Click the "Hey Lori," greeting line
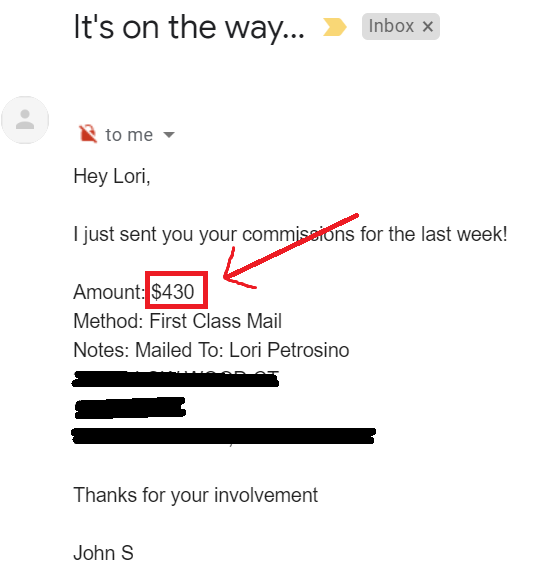This screenshot has width=542, height=567. click(x=112, y=176)
